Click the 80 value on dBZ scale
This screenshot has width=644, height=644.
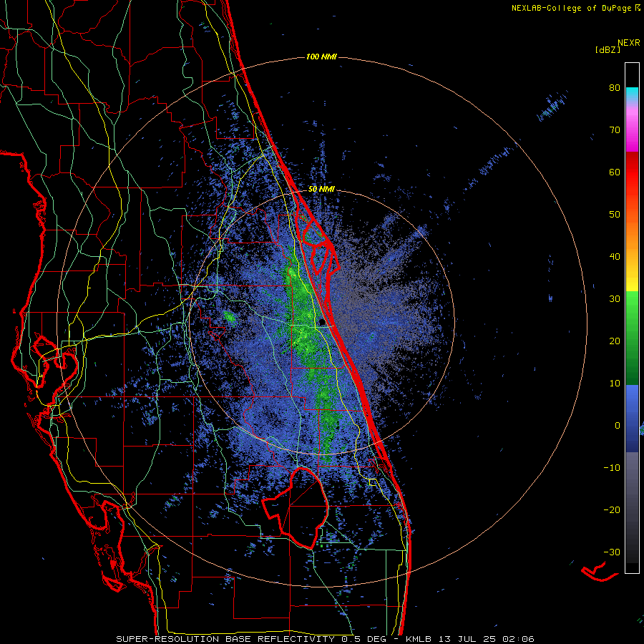pos(615,88)
